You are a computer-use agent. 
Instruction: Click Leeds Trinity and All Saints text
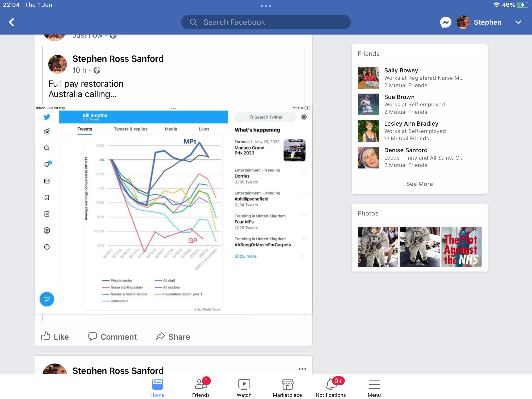click(424, 158)
